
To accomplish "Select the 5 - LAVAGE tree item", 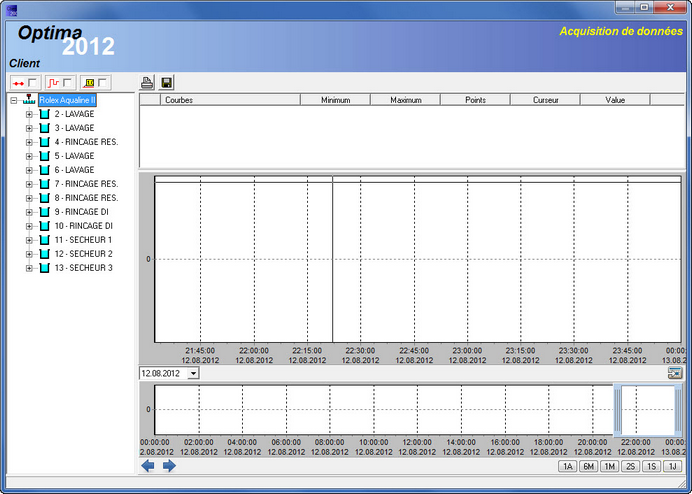I will point(74,156).
